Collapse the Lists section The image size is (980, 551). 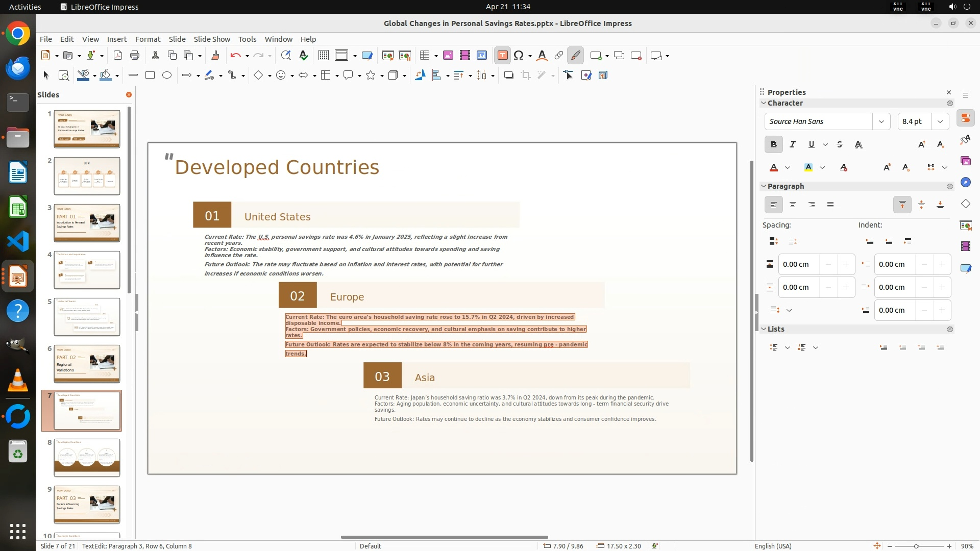764,329
